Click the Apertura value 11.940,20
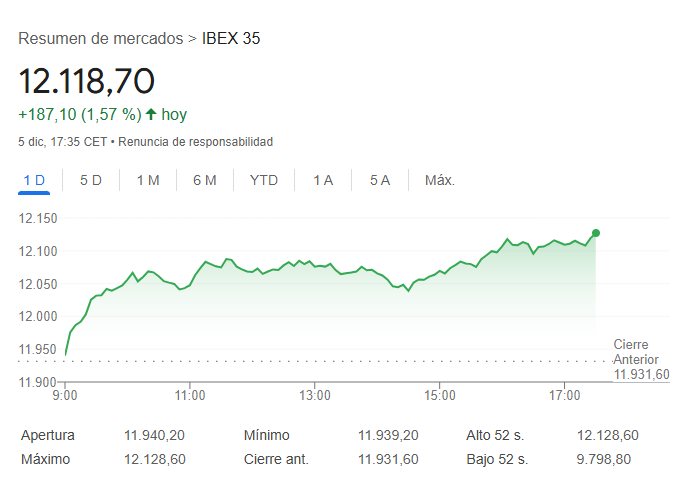Viewport: 696px width, 480px height. 155,435
